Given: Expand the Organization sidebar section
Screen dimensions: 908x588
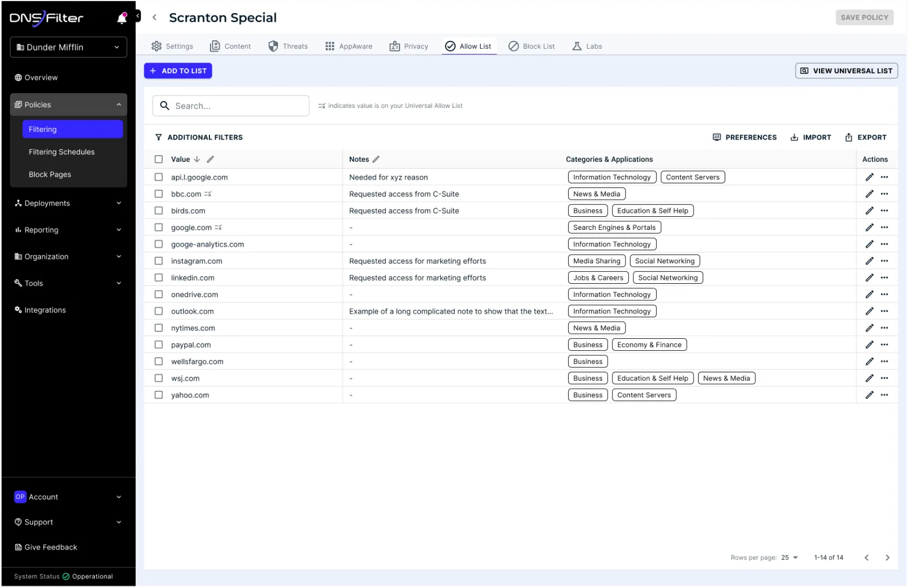Looking at the screenshot, I should click(68, 257).
